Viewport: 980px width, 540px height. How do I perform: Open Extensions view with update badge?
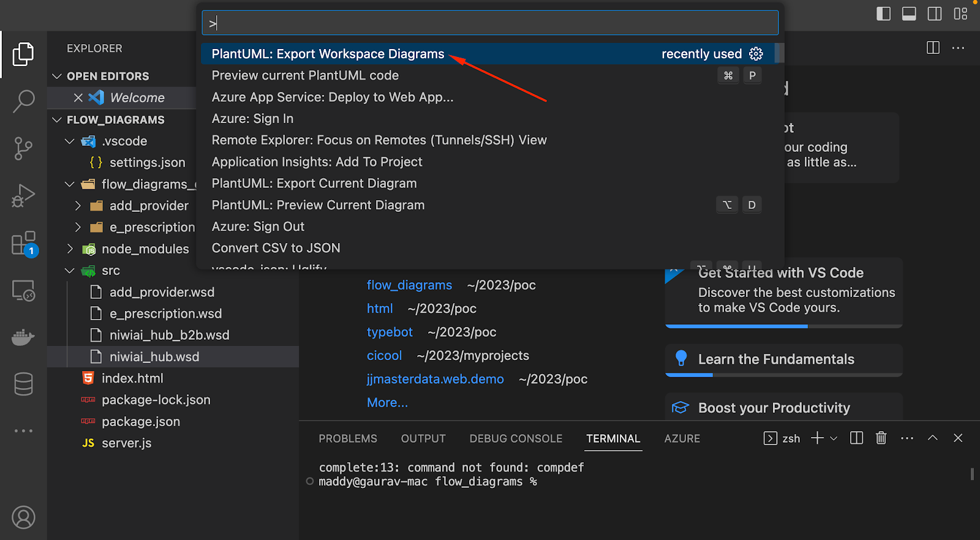(23, 244)
